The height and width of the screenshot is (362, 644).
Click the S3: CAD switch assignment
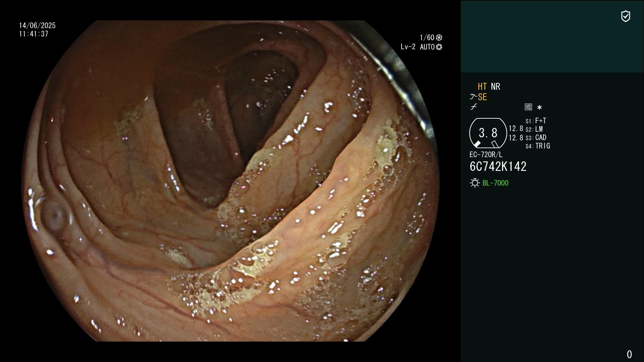pyautogui.click(x=536, y=138)
